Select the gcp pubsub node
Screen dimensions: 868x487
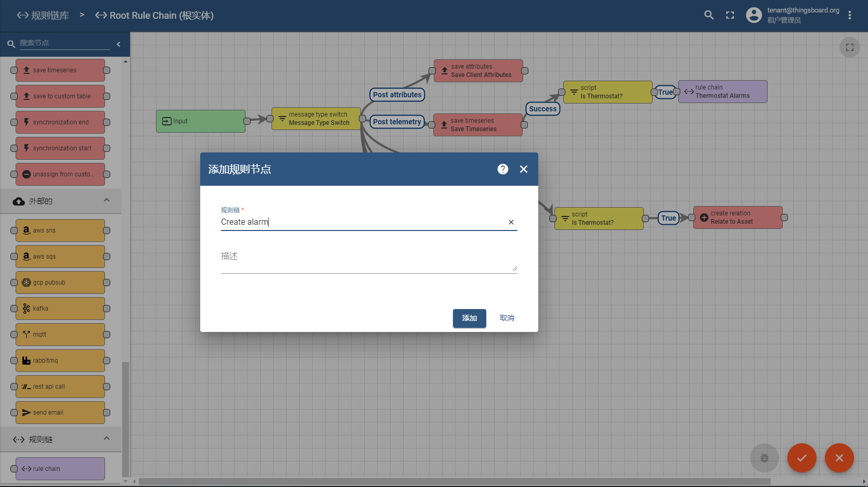tap(60, 283)
